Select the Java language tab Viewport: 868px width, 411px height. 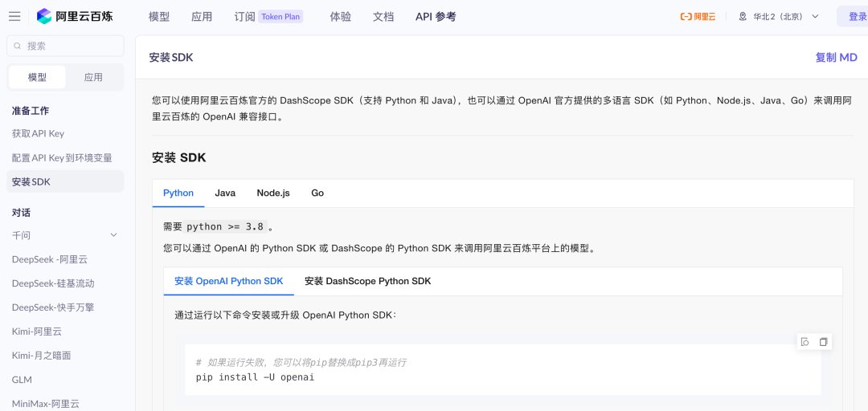coord(225,193)
